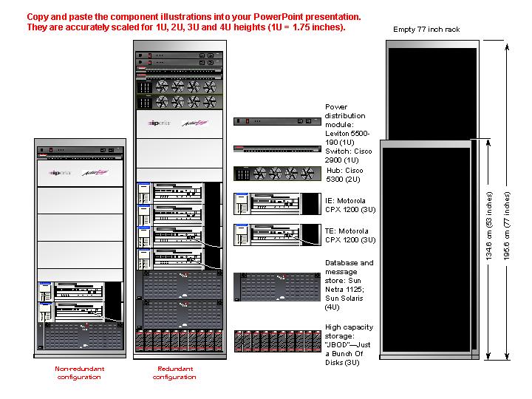The width and height of the screenshot is (532, 399).
Task: Click the lower fan hub in redundant rack
Action: (180, 102)
